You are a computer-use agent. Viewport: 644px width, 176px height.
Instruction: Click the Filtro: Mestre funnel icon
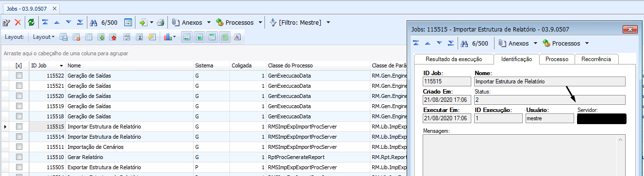tap(273, 22)
